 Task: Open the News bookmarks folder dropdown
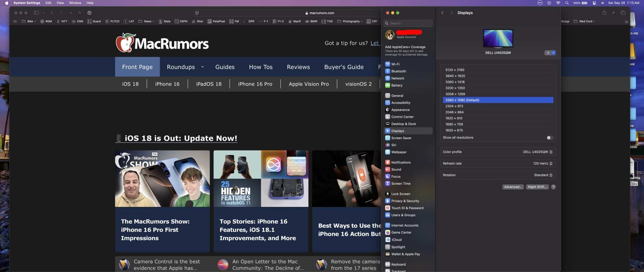(146, 21)
